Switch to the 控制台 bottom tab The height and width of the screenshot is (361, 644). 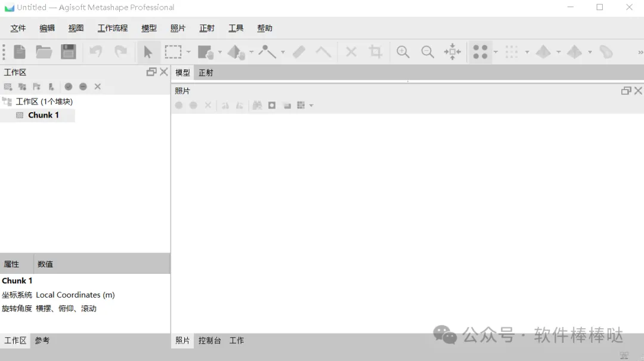(209, 341)
